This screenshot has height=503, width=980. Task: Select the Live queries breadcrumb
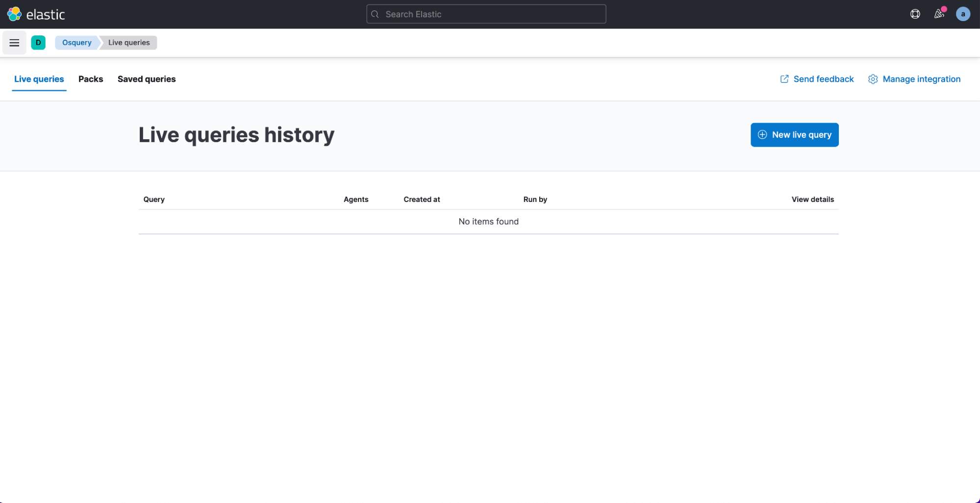pyautogui.click(x=129, y=43)
